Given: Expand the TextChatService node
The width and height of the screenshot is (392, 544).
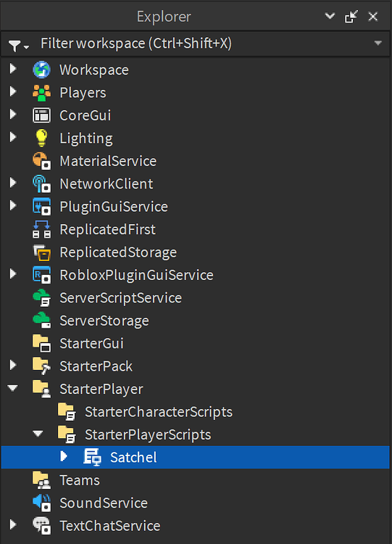Looking at the screenshot, I should point(13,524).
